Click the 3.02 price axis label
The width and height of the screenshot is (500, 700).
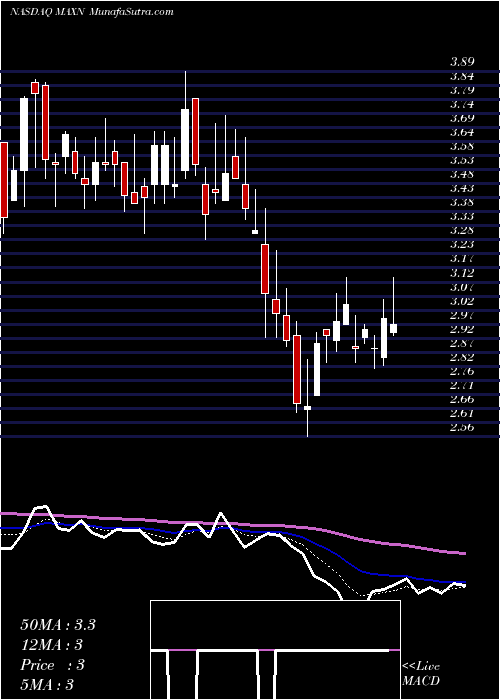[x=462, y=301]
